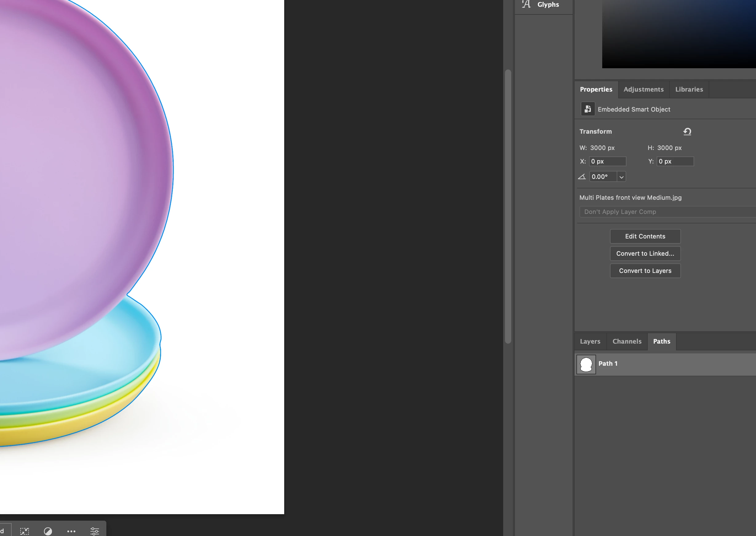Viewport: 756px width, 536px height.
Task: Click the rotation angle icon
Action: [582, 177]
